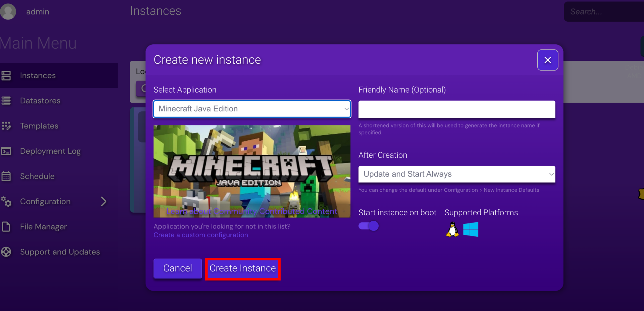Cancel the new instance dialog
The width and height of the screenshot is (644, 311).
click(x=177, y=269)
